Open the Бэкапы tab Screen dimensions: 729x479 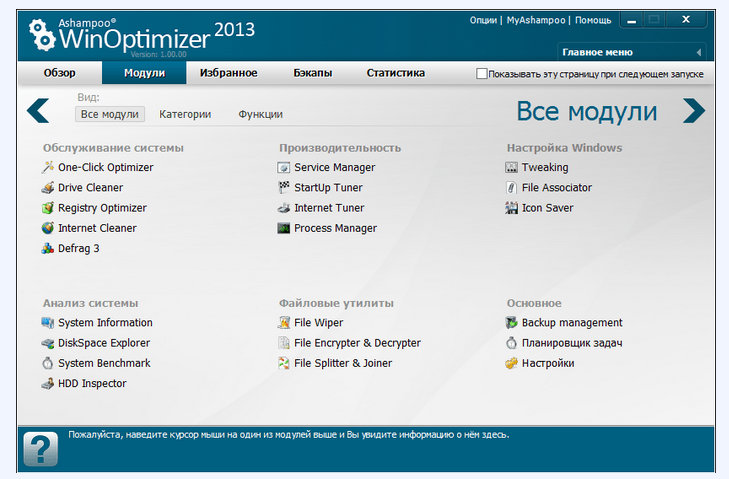pyautogui.click(x=313, y=73)
